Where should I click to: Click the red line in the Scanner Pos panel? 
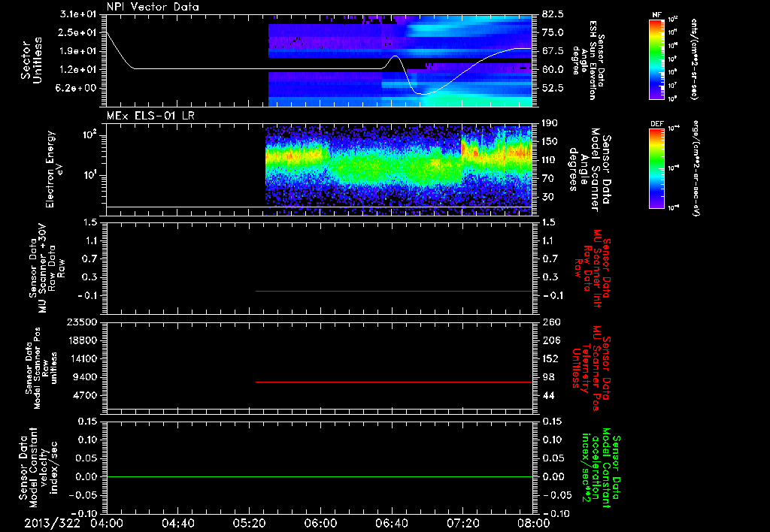[394, 382]
